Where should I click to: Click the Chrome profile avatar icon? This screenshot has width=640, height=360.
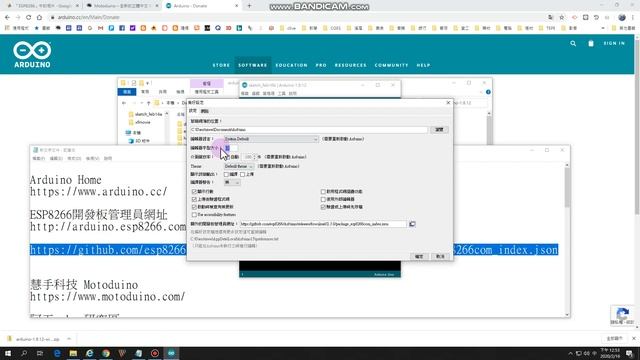pyautogui.click(x=622, y=17)
